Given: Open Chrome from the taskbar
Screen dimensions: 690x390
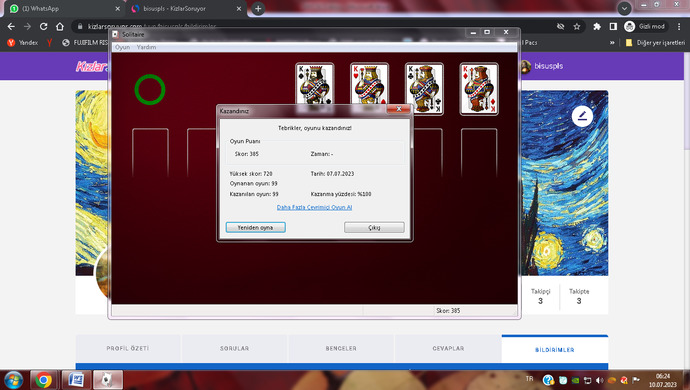Looking at the screenshot, I should (43, 380).
